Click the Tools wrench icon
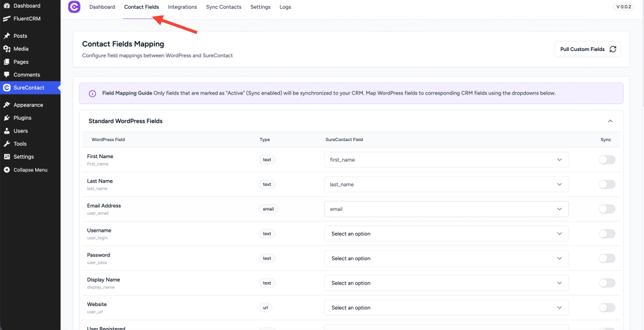The width and height of the screenshot is (644, 330). [x=7, y=144]
